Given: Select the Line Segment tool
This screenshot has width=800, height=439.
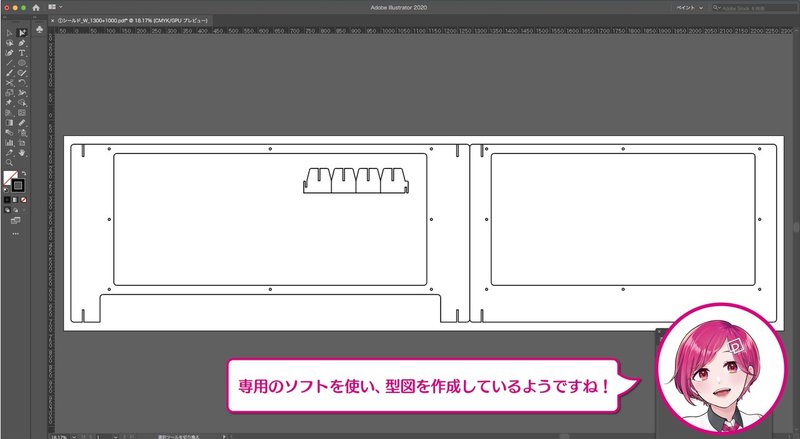Looking at the screenshot, I should click(9, 63).
